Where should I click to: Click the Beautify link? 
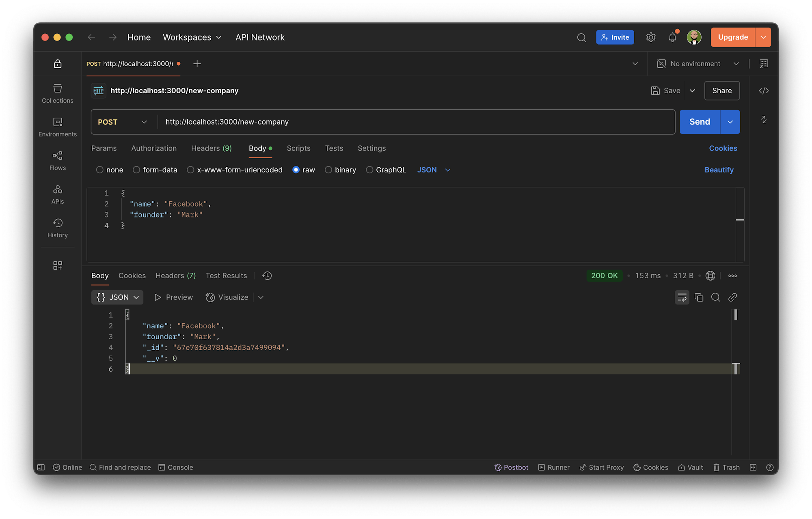(x=719, y=170)
